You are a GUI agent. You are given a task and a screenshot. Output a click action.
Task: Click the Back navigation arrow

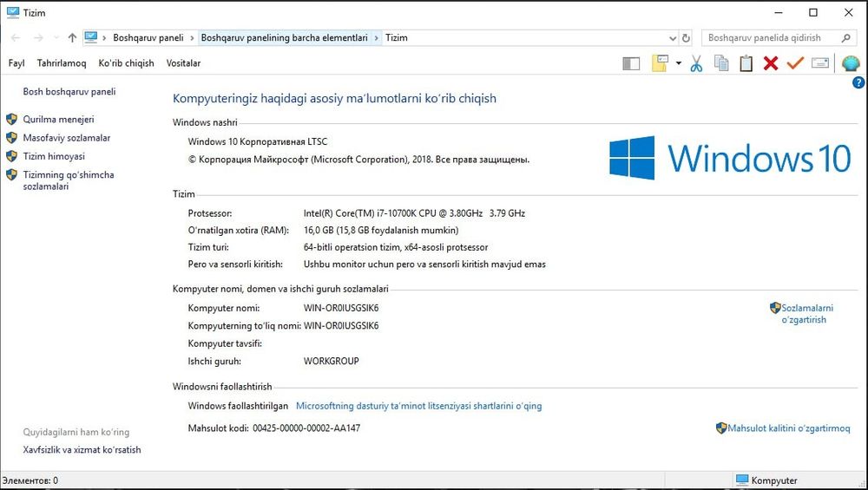tap(16, 37)
